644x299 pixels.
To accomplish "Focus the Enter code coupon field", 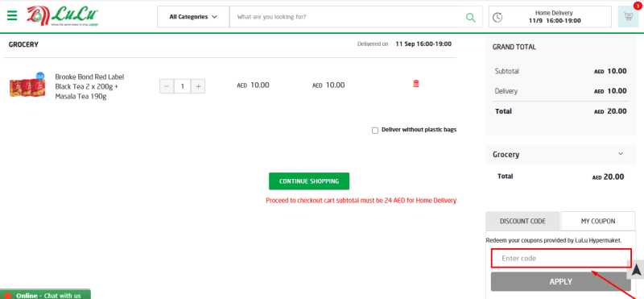I will [x=560, y=258].
